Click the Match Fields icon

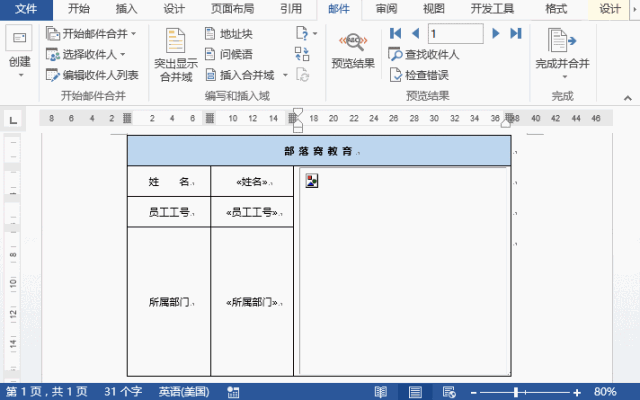point(302,54)
